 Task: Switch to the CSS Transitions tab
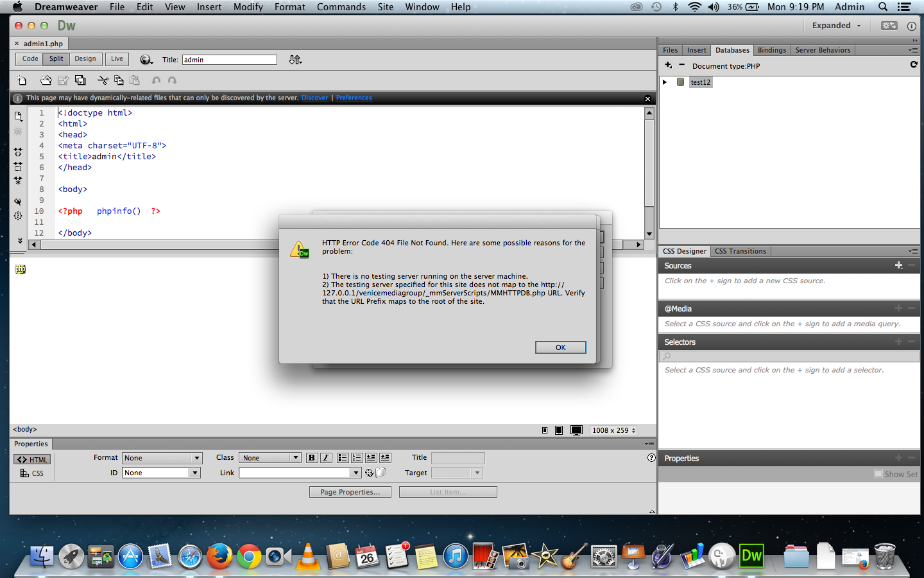[x=740, y=251]
